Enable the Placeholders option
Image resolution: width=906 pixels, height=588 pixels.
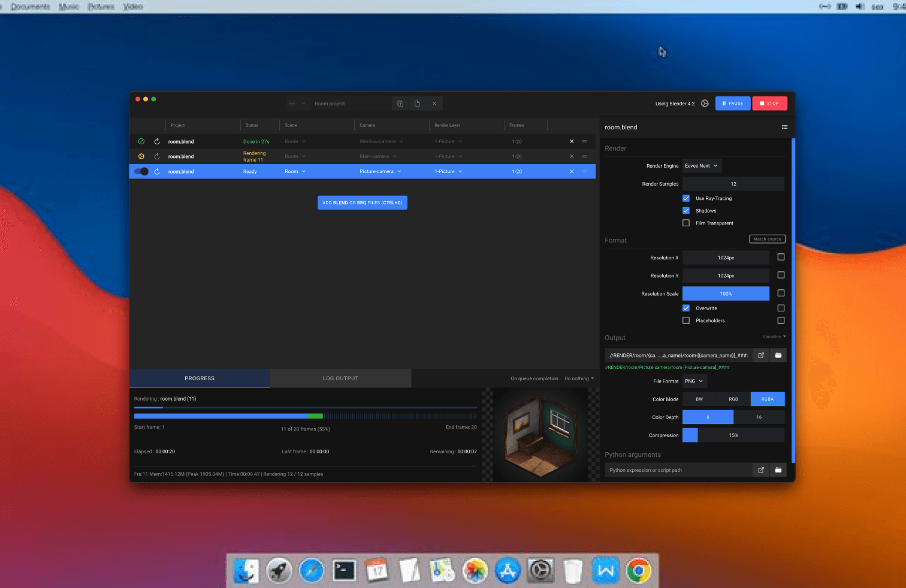point(686,320)
